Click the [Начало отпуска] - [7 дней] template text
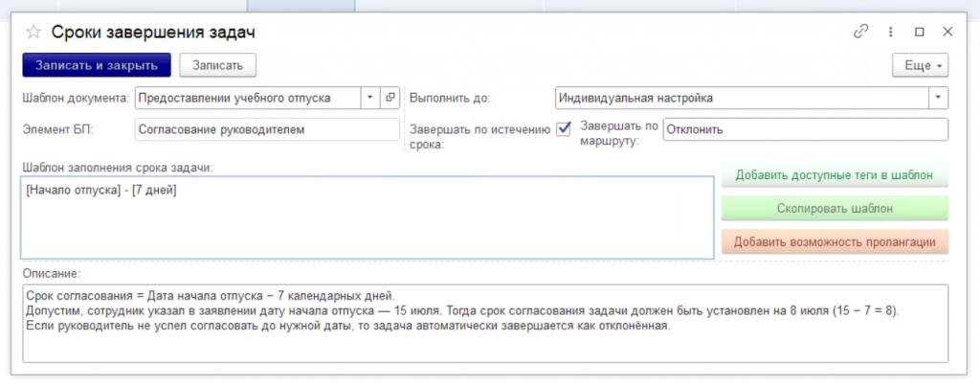This screenshot has width=980, height=387. tap(101, 192)
